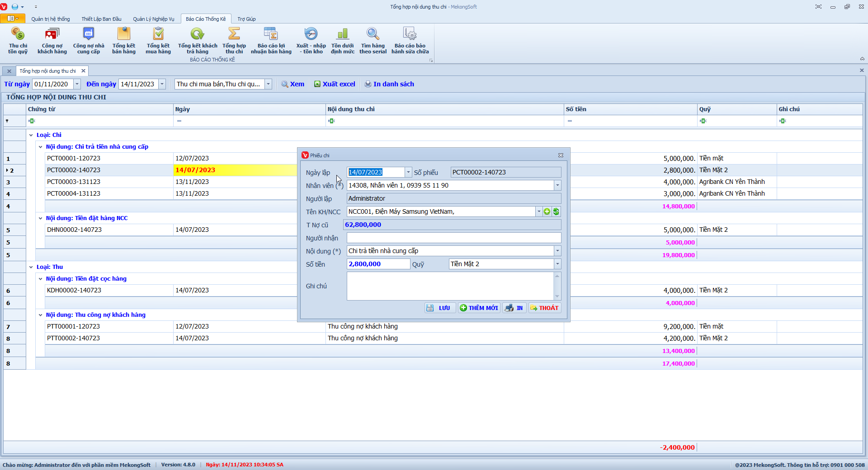
Task: Open Báo cáo lợi nhuận bán hàng
Action: (x=271, y=40)
